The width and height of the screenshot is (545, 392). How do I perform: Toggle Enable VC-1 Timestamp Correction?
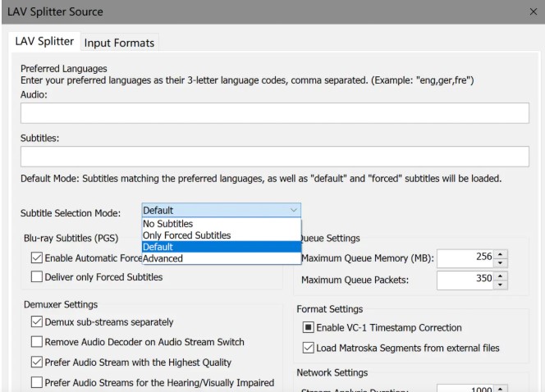coord(309,328)
